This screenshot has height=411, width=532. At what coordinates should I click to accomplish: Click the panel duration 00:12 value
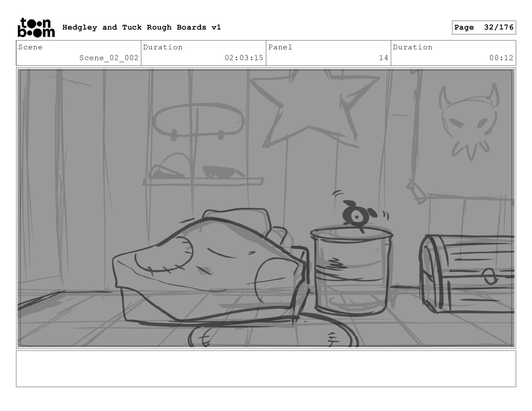point(501,58)
